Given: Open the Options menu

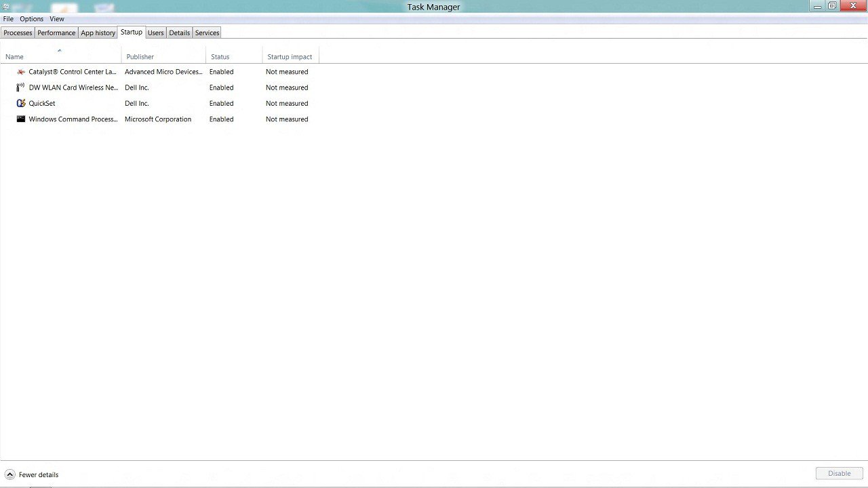Looking at the screenshot, I should (x=31, y=19).
